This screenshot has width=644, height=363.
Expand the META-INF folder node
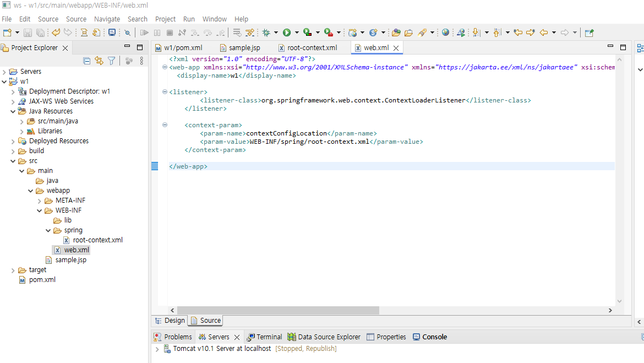(40, 201)
